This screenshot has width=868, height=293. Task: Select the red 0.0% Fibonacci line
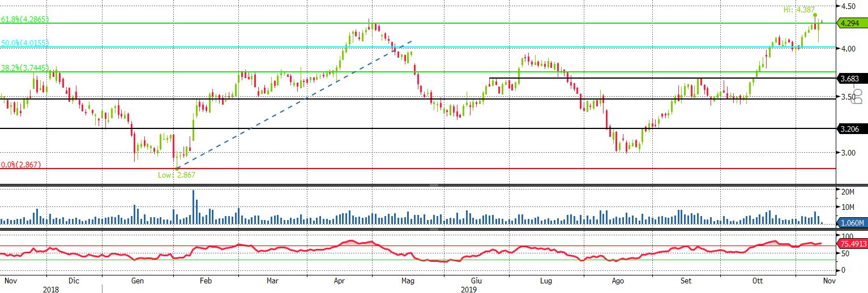point(419,168)
